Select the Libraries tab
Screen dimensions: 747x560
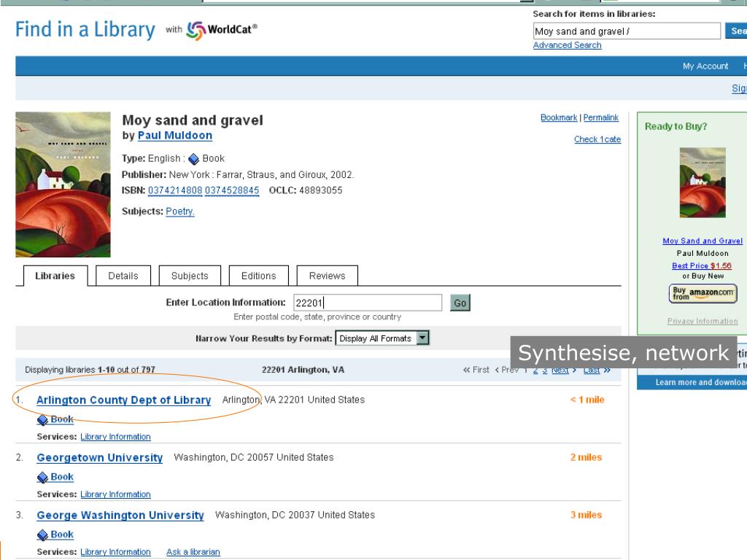[x=55, y=276]
